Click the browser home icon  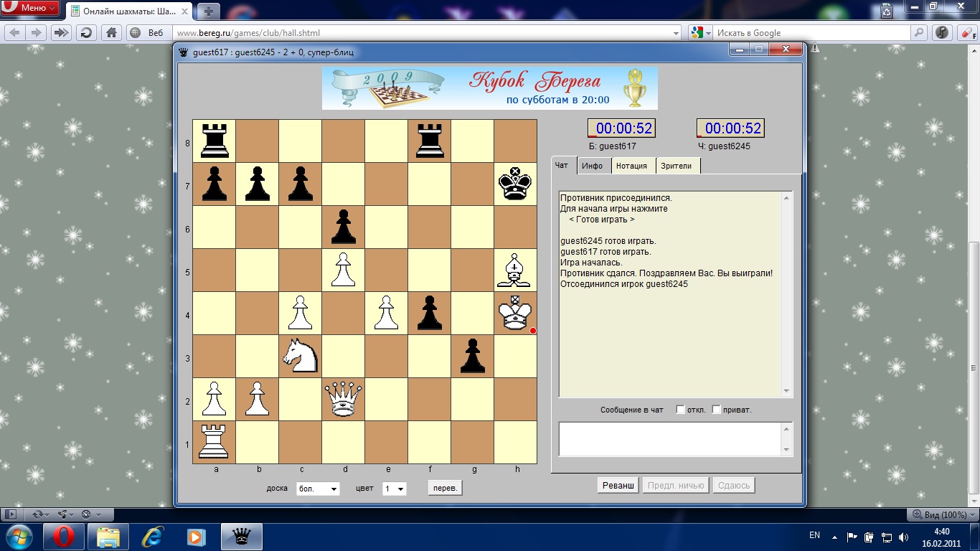111,33
